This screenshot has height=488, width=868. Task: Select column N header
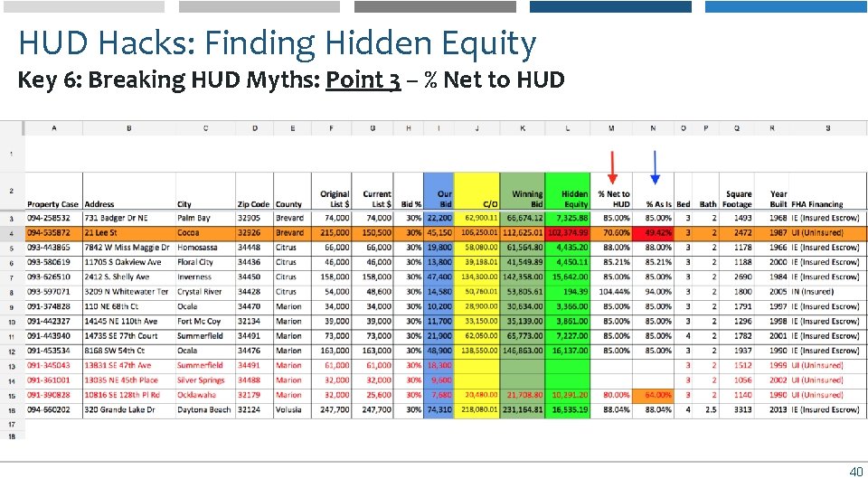[x=653, y=128]
